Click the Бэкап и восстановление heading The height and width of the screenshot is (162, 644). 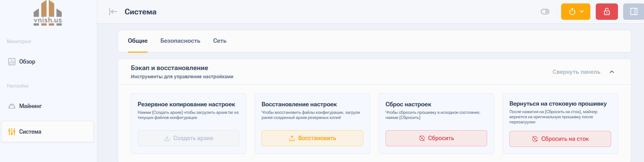click(169, 68)
